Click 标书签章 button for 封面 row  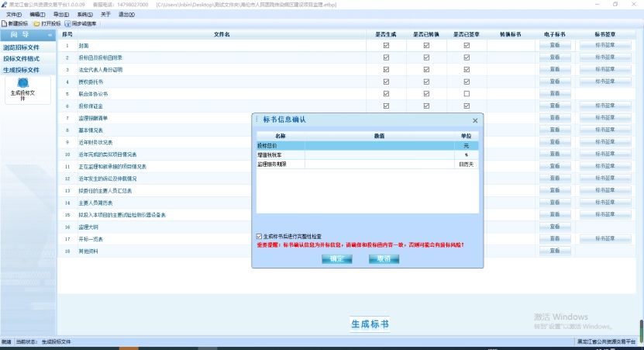click(605, 46)
